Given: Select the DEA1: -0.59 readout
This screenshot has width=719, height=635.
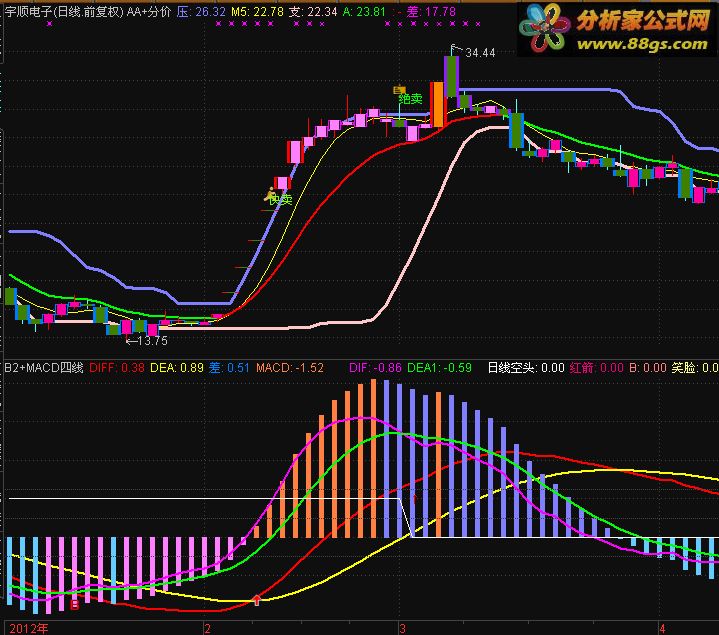Looking at the screenshot, I should tap(439, 368).
